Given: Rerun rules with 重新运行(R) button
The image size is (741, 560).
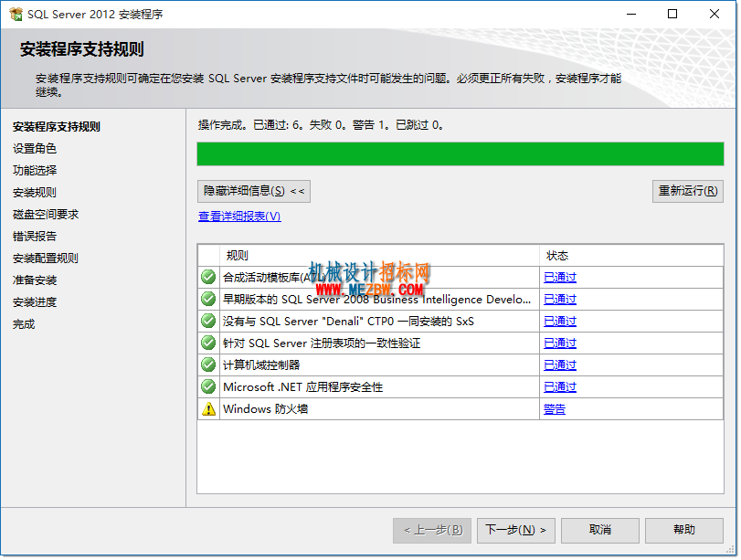Looking at the screenshot, I should coord(688,191).
